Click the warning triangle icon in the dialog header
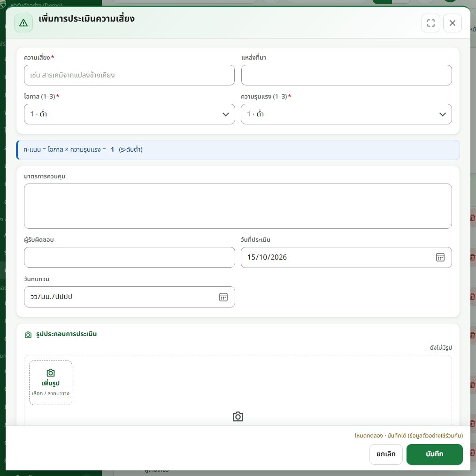The image size is (476, 476). [x=23, y=23]
